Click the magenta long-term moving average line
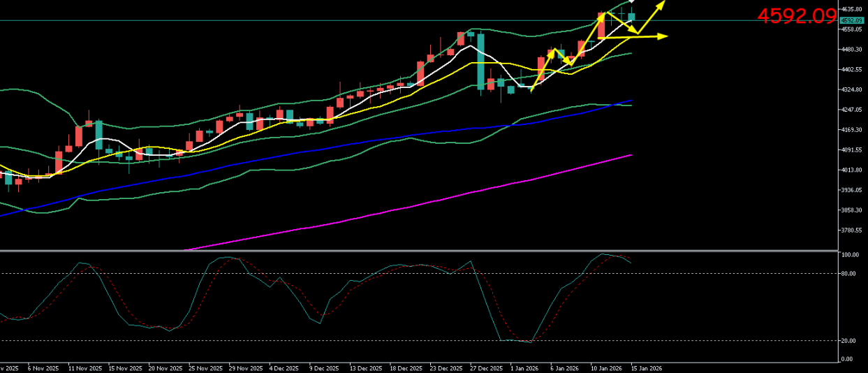This screenshot has height=373, width=868. (x=419, y=204)
